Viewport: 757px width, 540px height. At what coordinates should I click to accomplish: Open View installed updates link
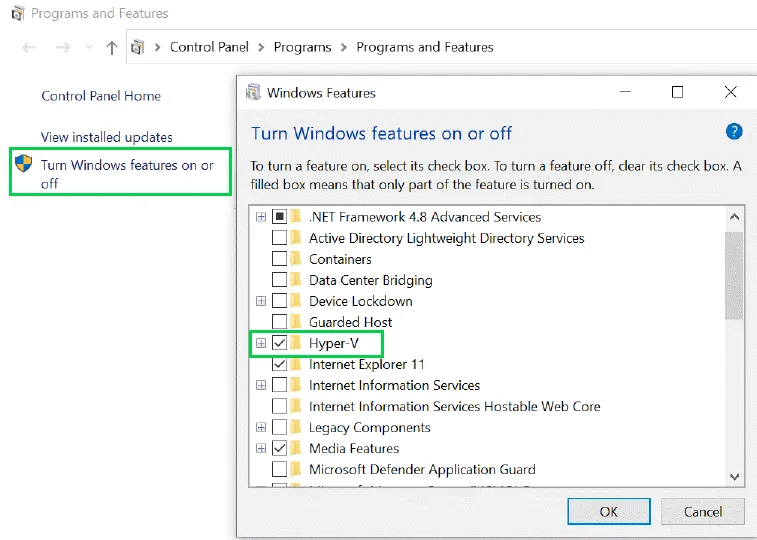(x=107, y=137)
